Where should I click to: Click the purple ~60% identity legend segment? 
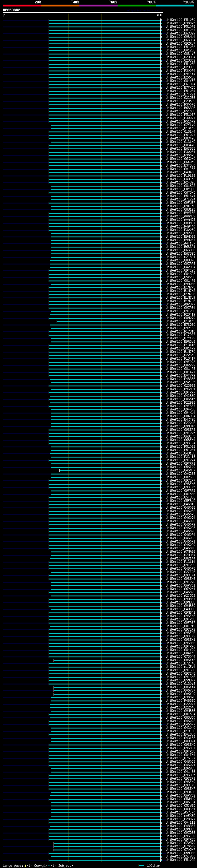(x=99, y=6)
